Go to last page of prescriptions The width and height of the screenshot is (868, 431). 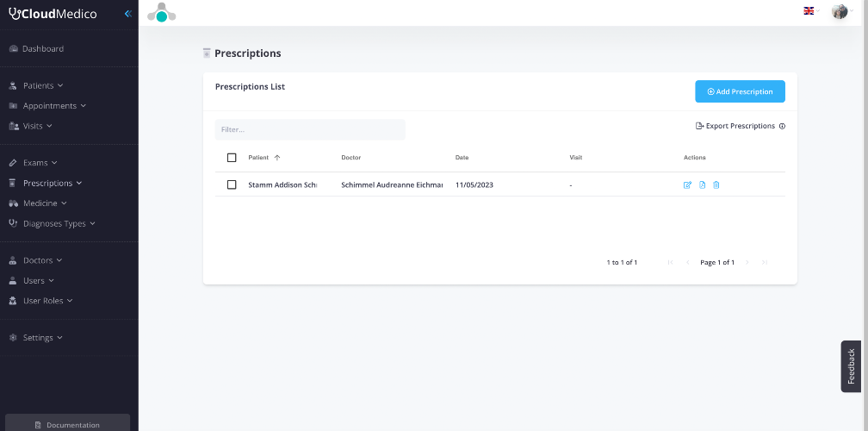click(765, 263)
